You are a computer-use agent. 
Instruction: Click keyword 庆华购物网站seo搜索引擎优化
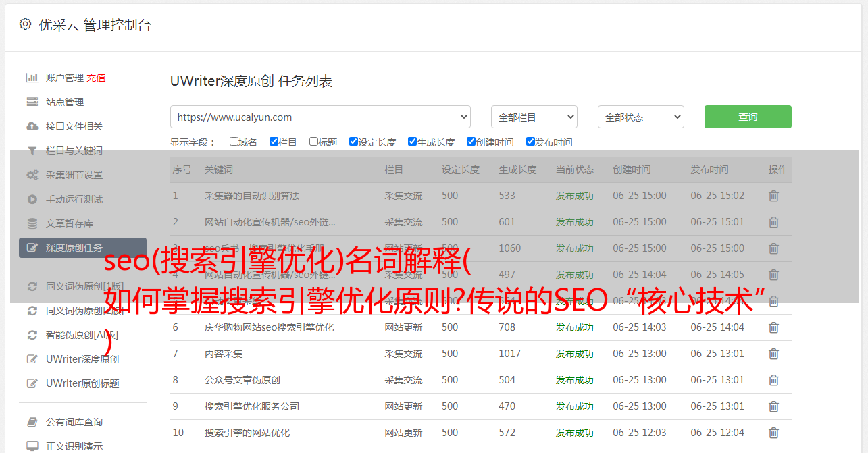tap(270, 327)
